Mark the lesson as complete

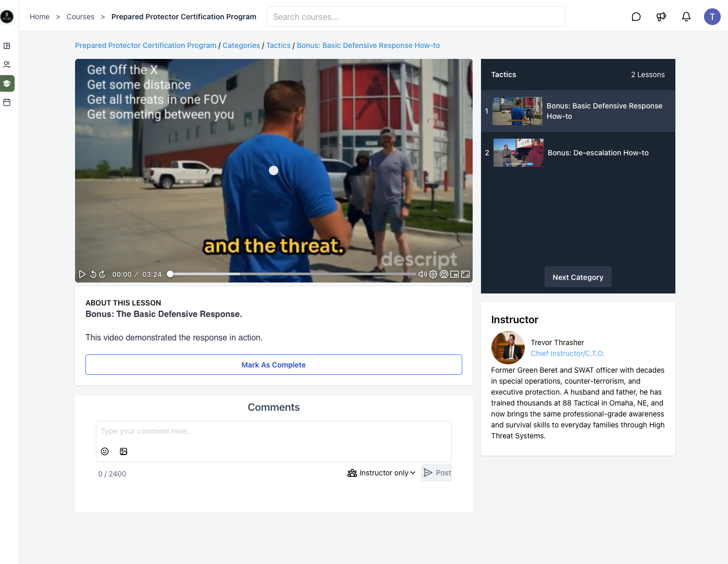(x=274, y=365)
